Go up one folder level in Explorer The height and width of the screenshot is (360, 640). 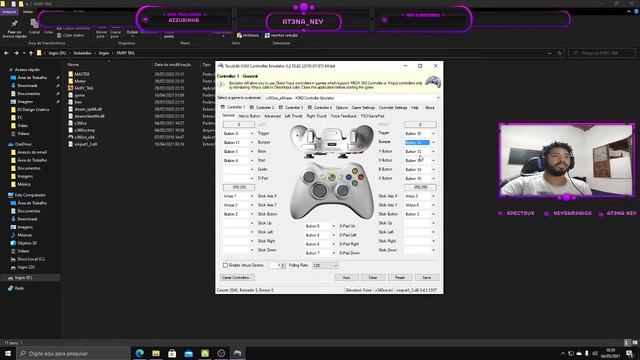[x=31, y=53]
